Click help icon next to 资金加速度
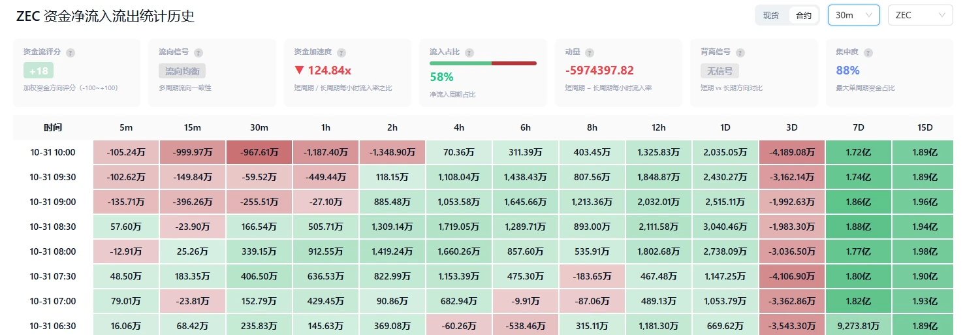 click(341, 53)
